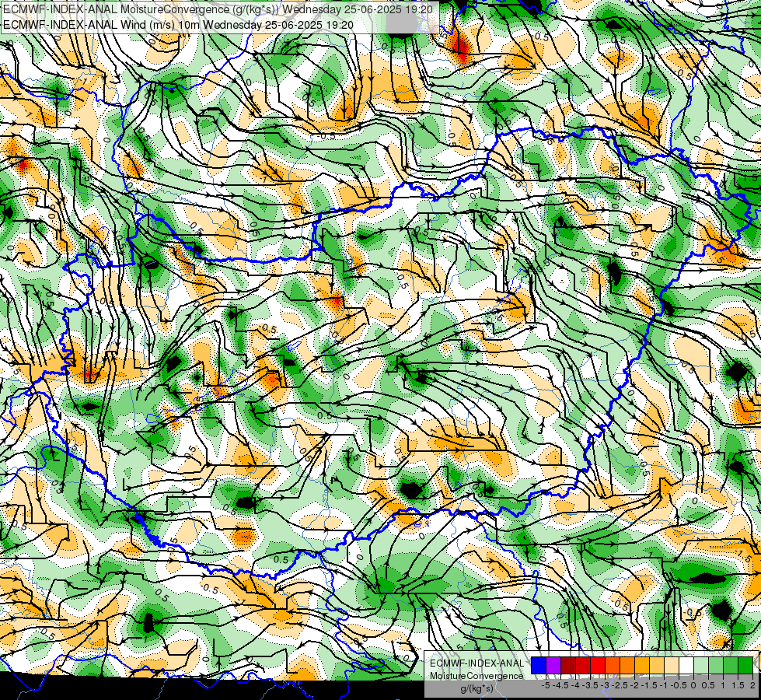
Task: Click the '-3' legend scale value
Action: click(x=606, y=685)
